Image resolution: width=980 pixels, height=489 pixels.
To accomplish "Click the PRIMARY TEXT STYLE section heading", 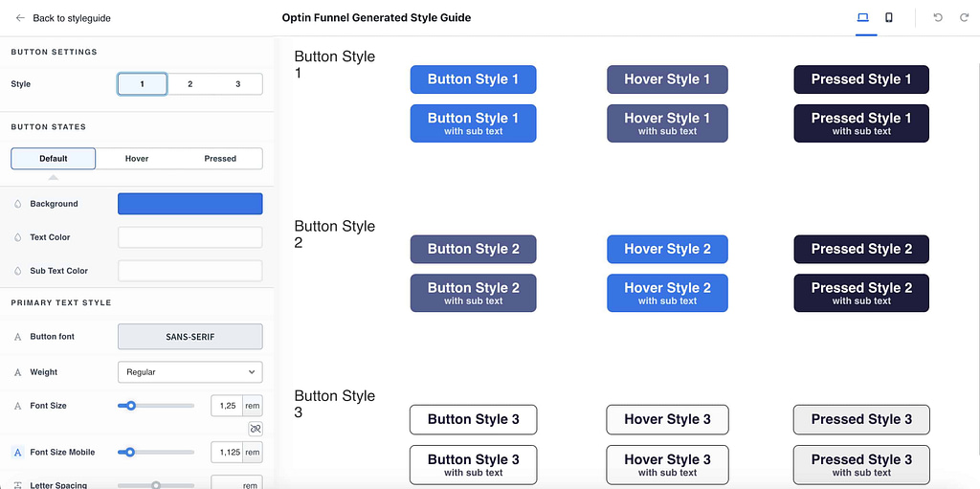I will 61,302.
